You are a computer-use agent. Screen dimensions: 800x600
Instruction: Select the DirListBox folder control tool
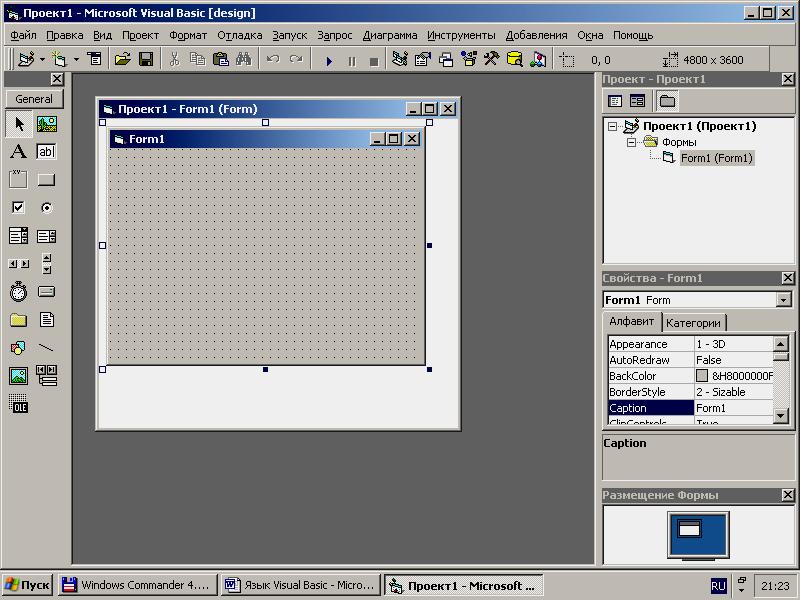(x=19, y=320)
